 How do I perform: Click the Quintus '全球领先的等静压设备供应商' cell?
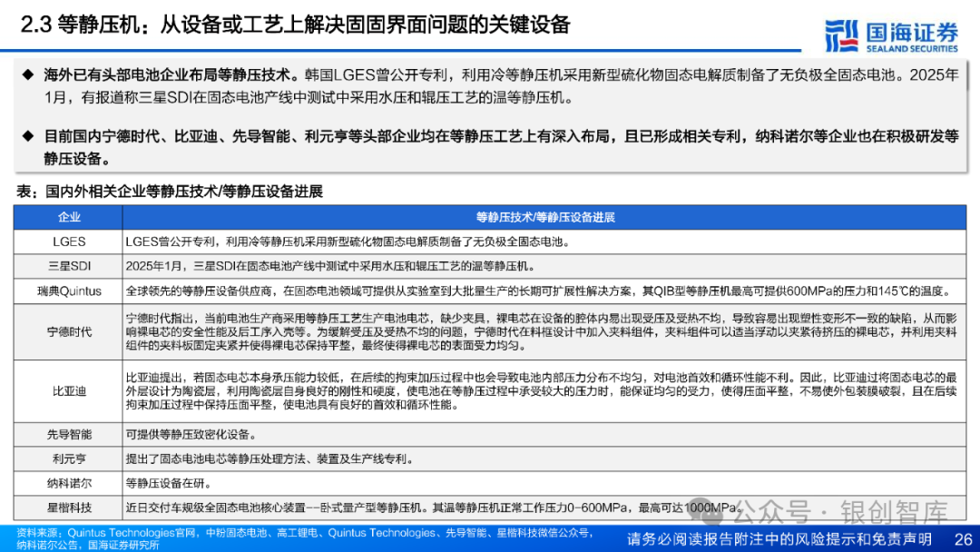click(x=544, y=291)
